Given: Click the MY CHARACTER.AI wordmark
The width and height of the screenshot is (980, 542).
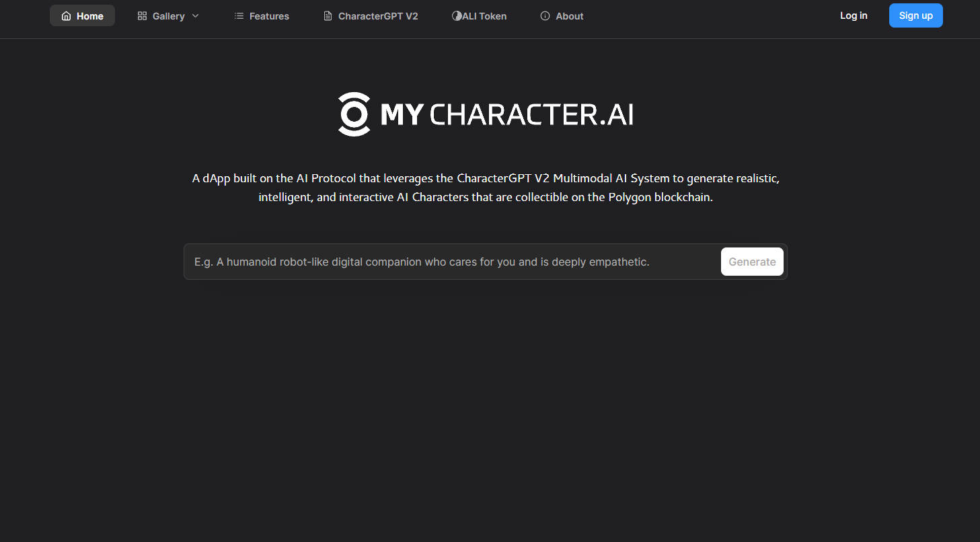Looking at the screenshot, I should 506,114.
